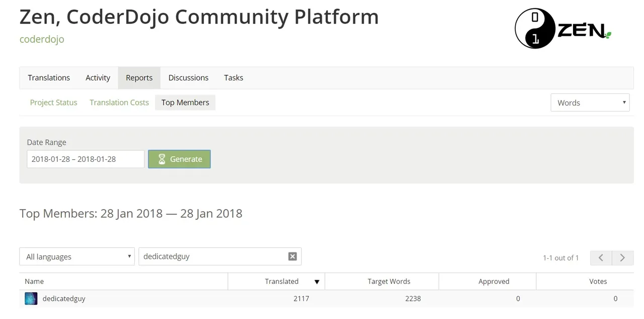644x319 pixels.
Task: Go to next page of results
Action: tap(622, 258)
